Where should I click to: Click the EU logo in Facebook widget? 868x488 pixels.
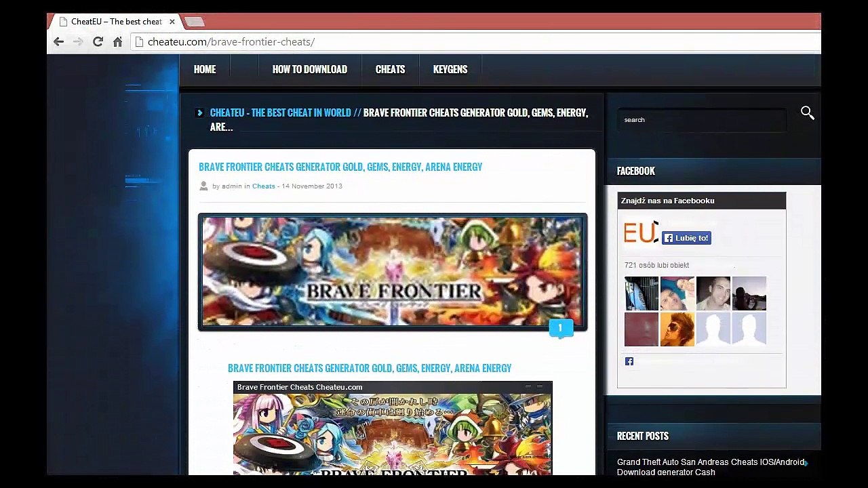pyautogui.click(x=641, y=232)
